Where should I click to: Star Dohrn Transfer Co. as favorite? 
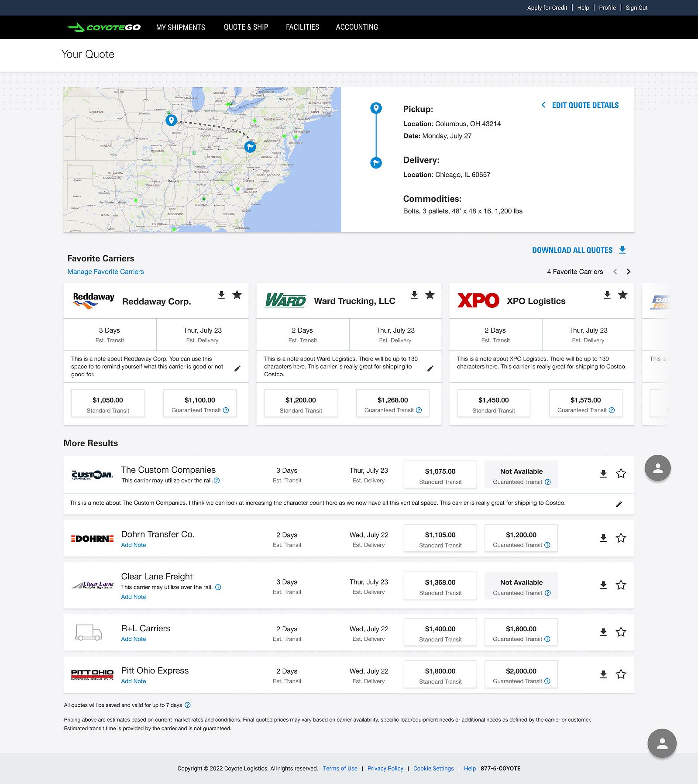tap(621, 538)
